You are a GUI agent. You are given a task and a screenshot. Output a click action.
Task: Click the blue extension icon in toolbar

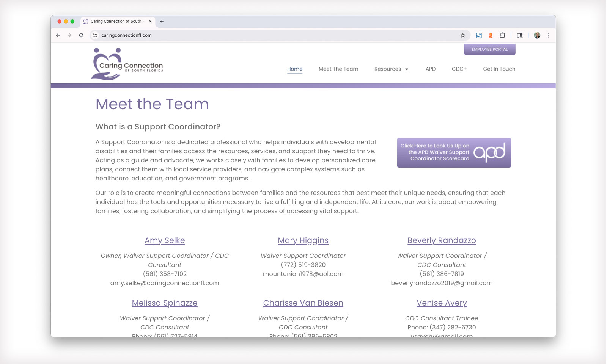pyautogui.click(x=479, y=35)
